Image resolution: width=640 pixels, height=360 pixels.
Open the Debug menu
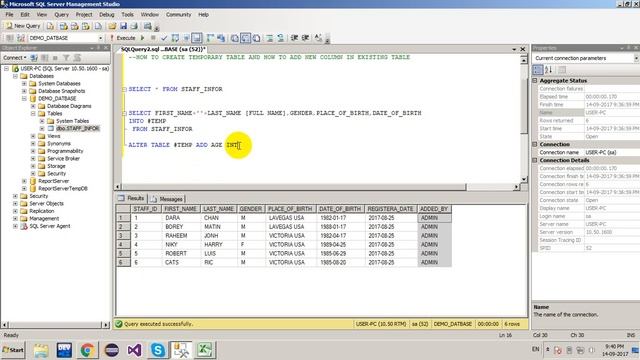click(107, 15)
